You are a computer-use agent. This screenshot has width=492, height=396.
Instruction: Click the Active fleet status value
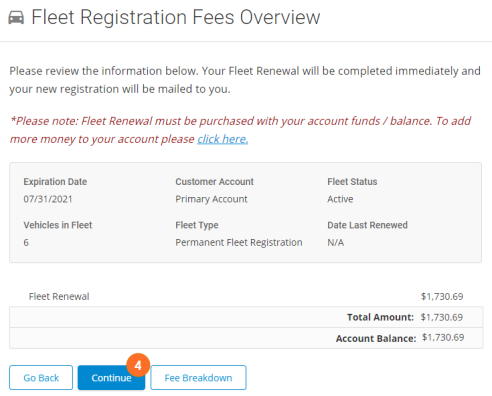340,199
